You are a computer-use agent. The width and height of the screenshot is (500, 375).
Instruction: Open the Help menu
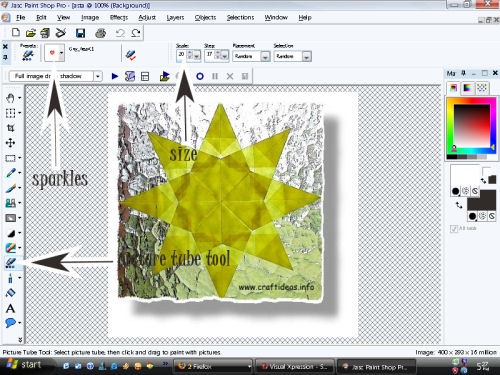pyautogui.click(x=305, y=17)
